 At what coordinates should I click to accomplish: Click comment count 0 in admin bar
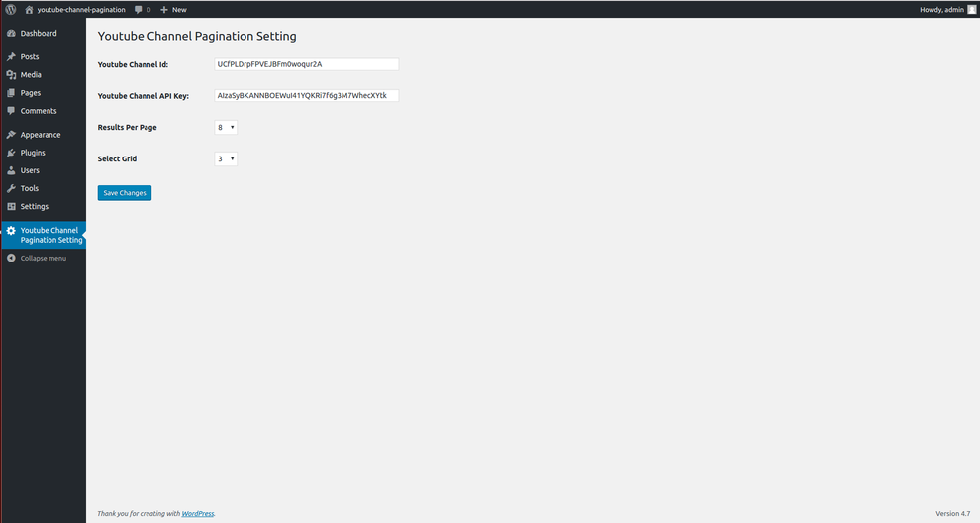tap(148, 9)
